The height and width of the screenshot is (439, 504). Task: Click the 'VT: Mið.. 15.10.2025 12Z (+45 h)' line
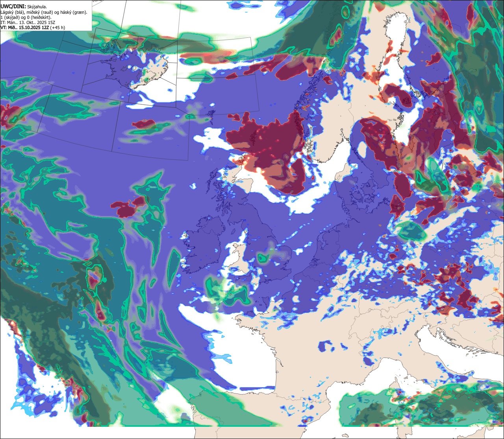[33, 28]
